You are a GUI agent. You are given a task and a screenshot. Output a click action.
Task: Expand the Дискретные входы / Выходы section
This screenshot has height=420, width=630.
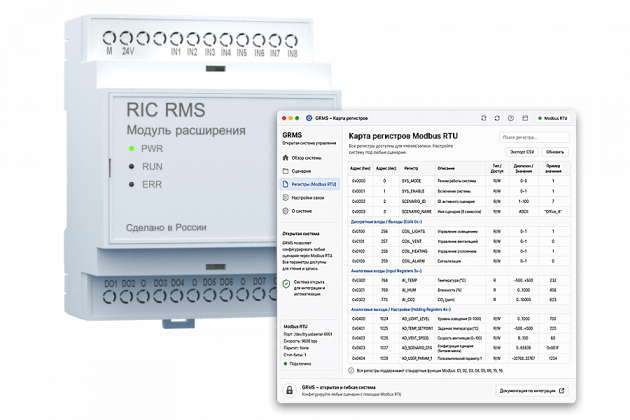pyautogui.click(x=386, y=221)
